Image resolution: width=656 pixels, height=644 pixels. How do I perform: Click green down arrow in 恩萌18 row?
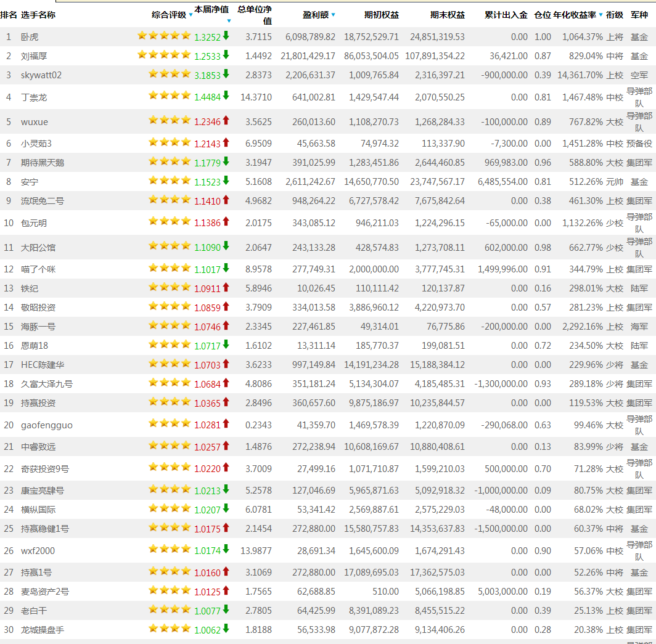[226, 344]
